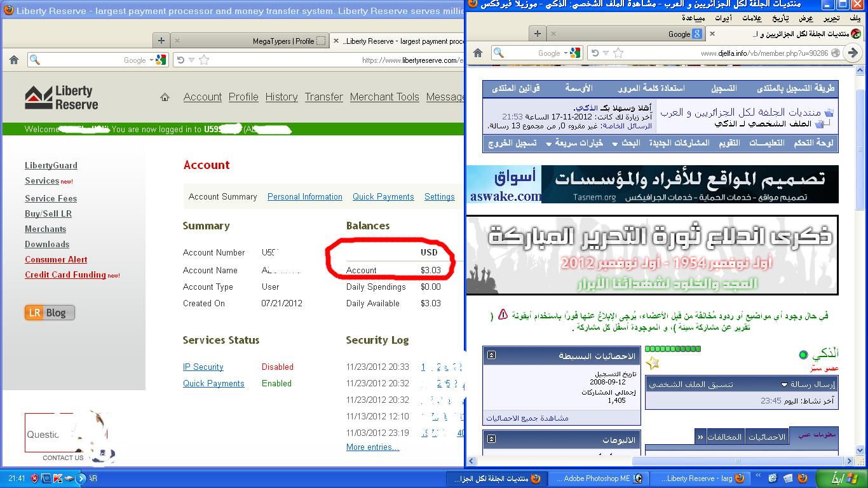This screenshot has width=868, height=488.
Task: Click home button in Djelfa browser toolbar
Action: click(478, 53)
